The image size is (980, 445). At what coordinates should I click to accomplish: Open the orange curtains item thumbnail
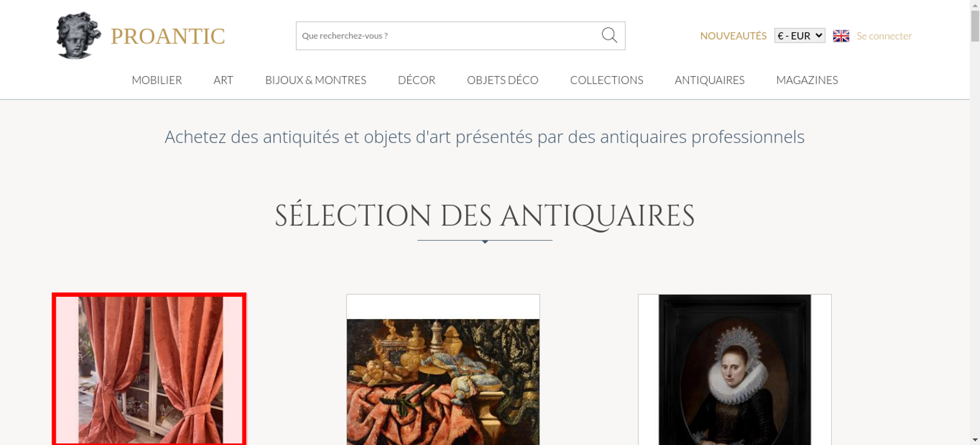(149, 370)
